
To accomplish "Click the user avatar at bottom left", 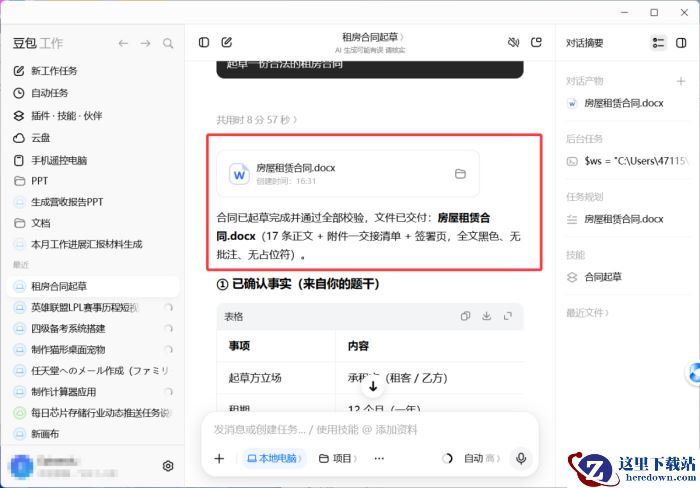I will [21, 466].
